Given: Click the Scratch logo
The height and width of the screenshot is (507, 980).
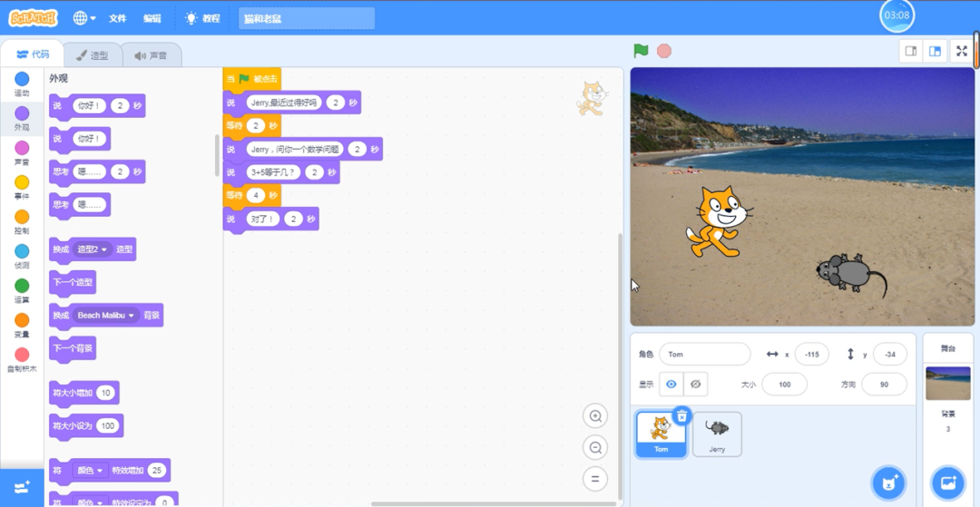Looking at the screenshot, I should [x=34, y=18].
